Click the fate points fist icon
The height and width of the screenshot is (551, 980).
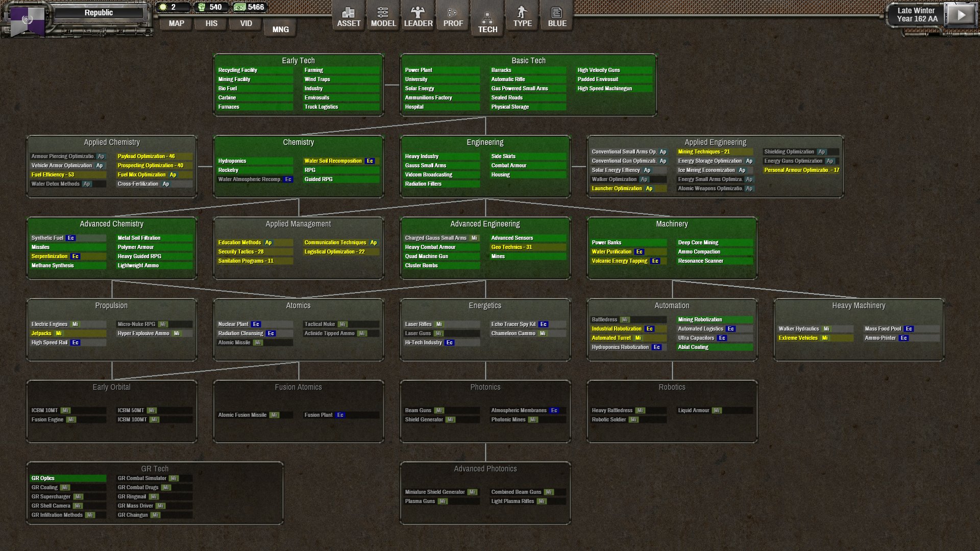(x=202, y=7)
